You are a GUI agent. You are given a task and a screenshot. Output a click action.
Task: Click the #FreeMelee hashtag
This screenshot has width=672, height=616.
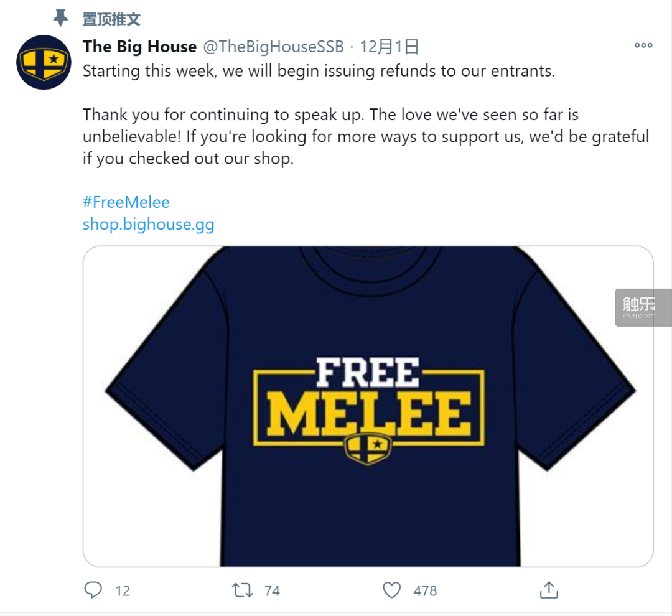click(x=126, y=202)
